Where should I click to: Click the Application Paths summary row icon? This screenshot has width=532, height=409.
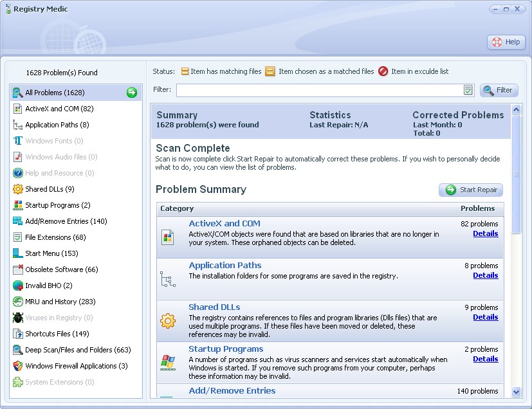[168, 279]
